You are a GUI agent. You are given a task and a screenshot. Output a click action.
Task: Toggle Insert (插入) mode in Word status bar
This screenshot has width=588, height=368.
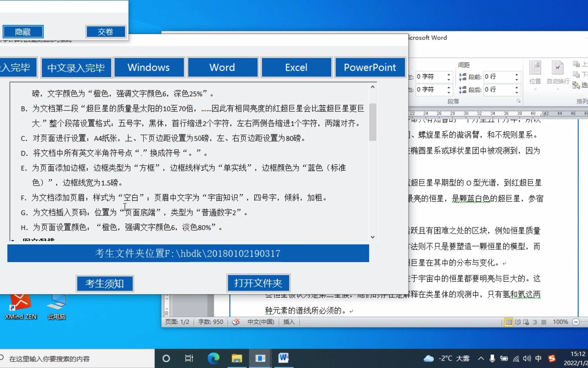[x=289, y=322]
